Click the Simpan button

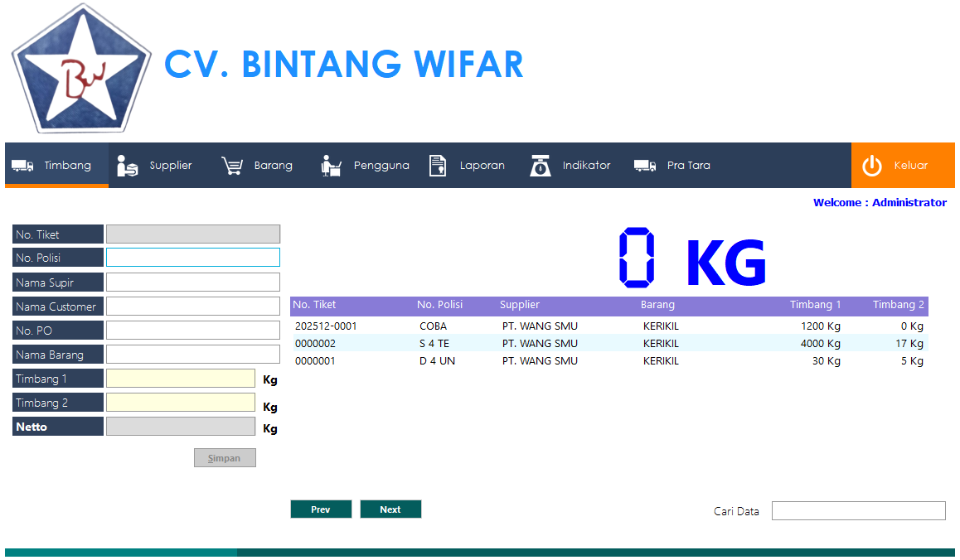click(x=225, y=458)
